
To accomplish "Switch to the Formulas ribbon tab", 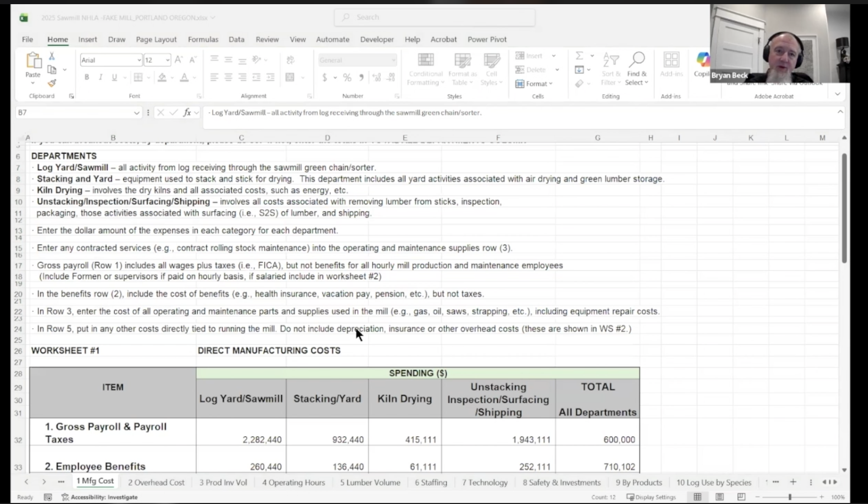I will point(203,39).
